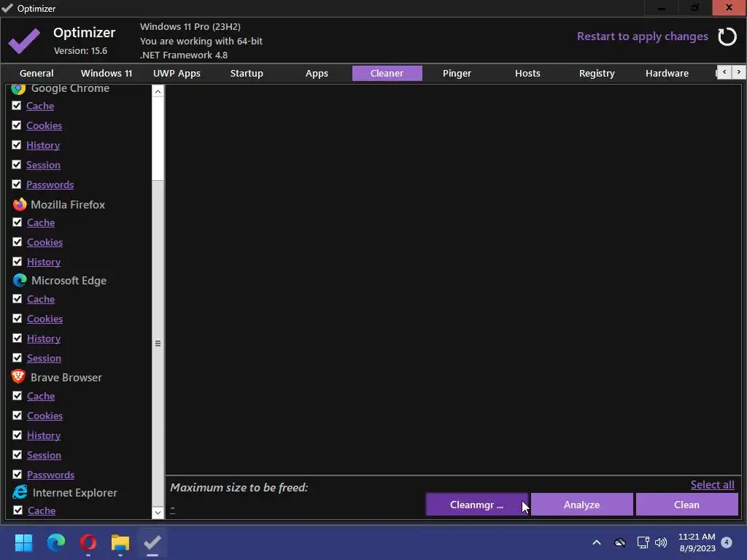
Task: Click the list scrollbar up arrow
Action: 158,91
